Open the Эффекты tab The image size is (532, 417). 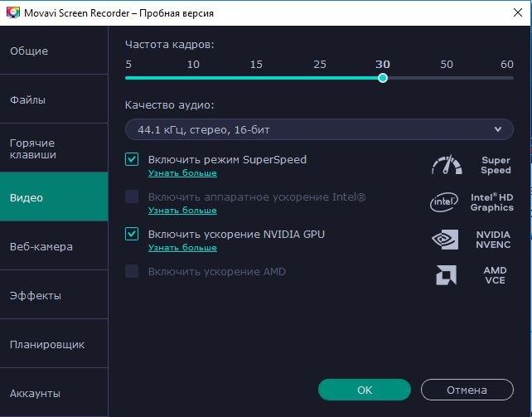54,295
